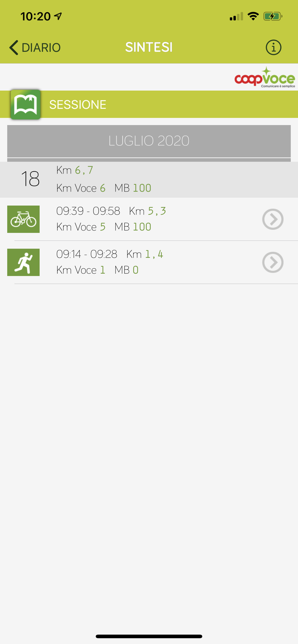The image size is (298, 644).
Task: Tap the 10:20 clock in status bar
Action: point(35,16)
